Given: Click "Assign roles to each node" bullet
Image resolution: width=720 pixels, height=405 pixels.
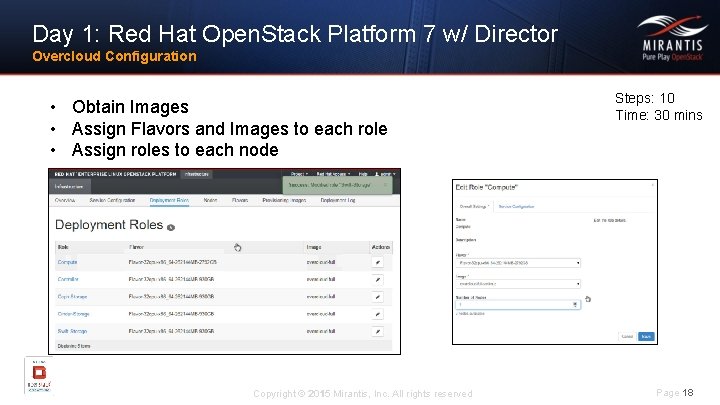Looking at the screenshot, I should coord(175,150).
